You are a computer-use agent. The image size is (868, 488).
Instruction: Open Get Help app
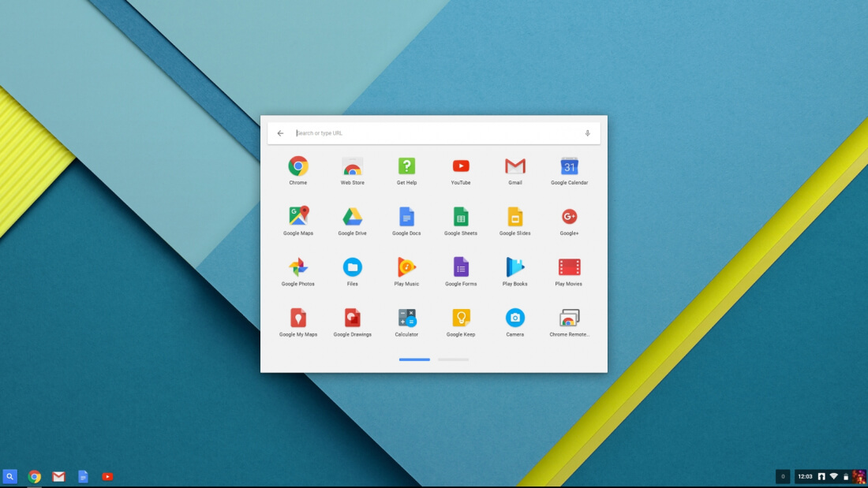coord(407,166)
